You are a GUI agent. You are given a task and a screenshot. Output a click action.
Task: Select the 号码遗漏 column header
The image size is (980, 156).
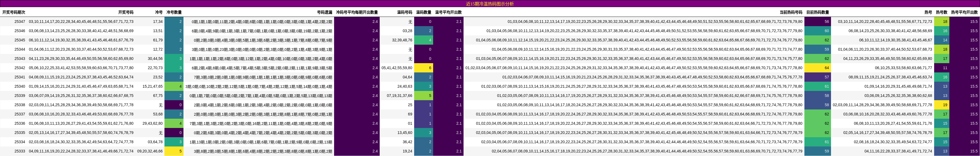pyautogui.click(x=325, y=12)
